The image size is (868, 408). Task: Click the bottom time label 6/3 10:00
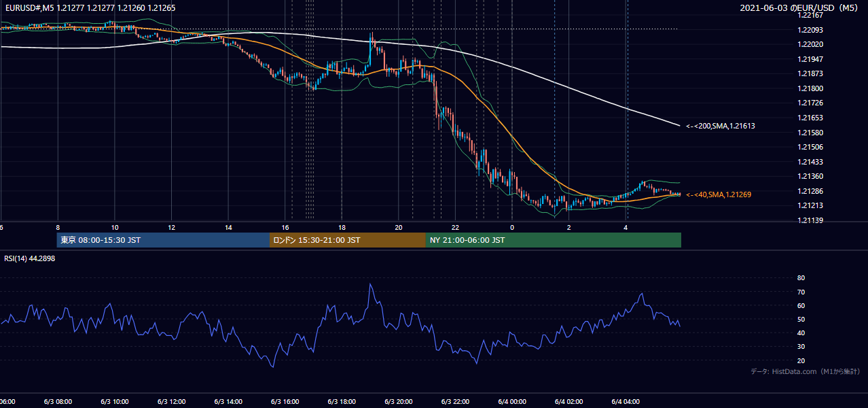tap(114, 401)
